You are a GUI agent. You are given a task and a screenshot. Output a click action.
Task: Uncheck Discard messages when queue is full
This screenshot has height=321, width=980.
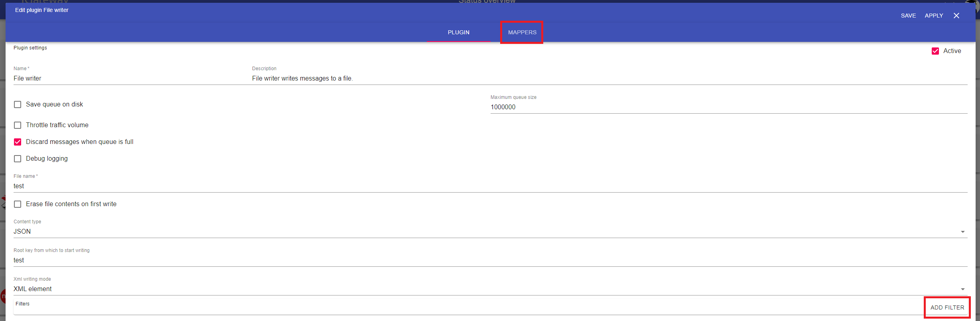click(x=18, y=142)
